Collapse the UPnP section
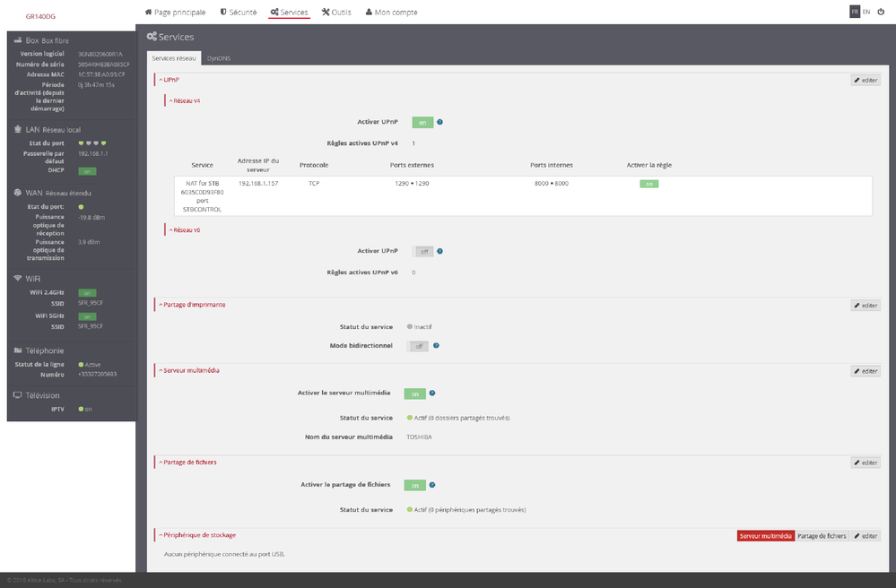The height and width of the screenshot is (588, 896). click(168, 80)
